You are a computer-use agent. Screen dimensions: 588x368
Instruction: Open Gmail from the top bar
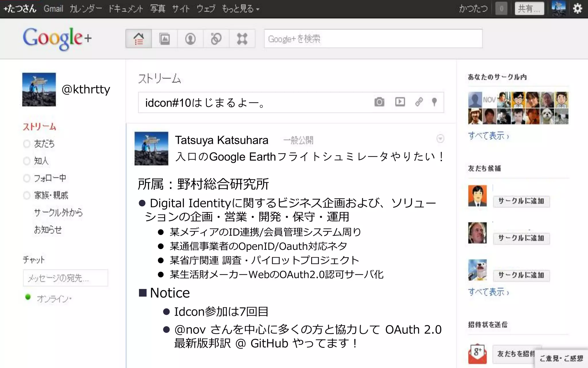point(53,9)
